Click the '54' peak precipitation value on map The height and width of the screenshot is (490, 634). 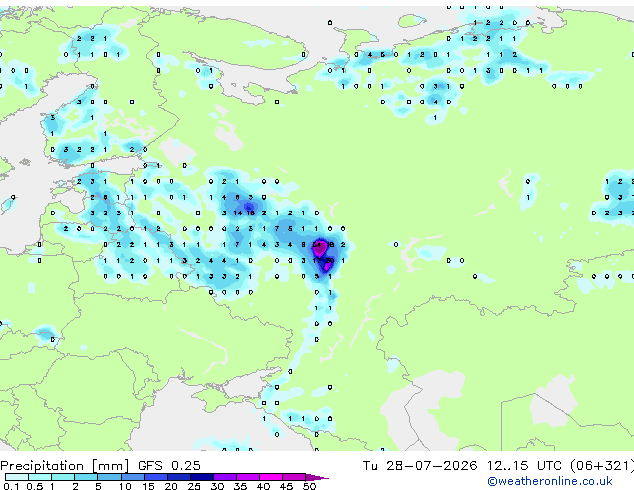pos(317,245)
